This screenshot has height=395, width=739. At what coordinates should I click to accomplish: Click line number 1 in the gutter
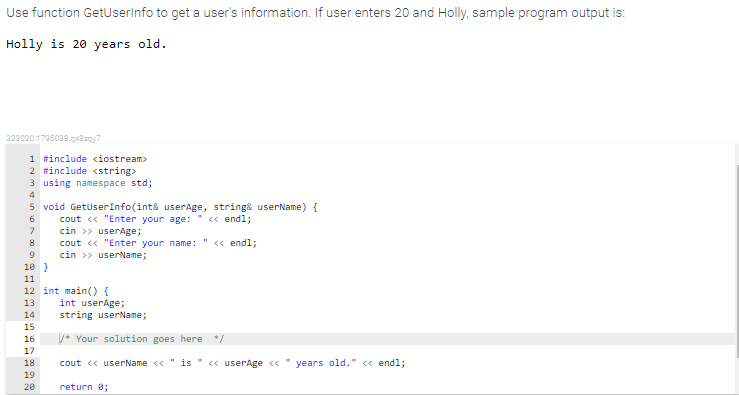tap(32, 159)
